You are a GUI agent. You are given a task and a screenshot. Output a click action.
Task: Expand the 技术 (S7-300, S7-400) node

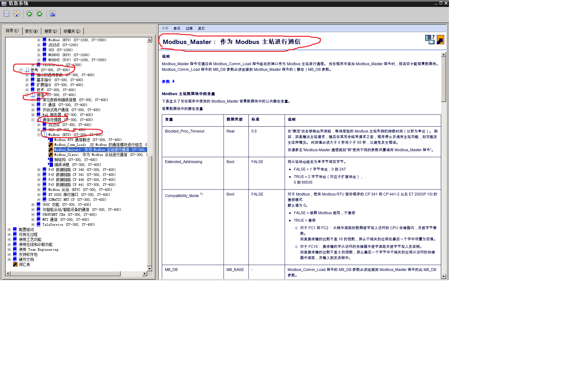coord(27,90)
